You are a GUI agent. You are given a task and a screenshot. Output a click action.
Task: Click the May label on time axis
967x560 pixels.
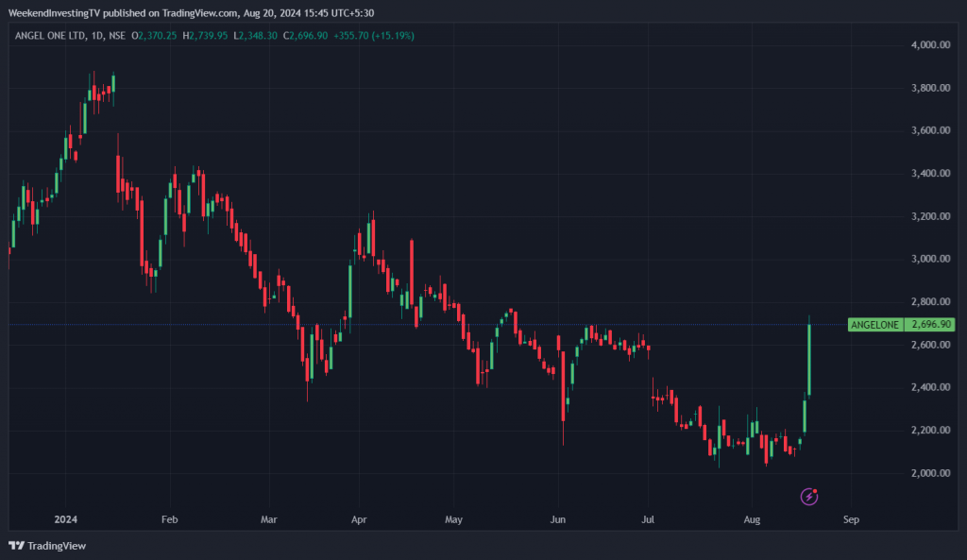pos(454,519)
